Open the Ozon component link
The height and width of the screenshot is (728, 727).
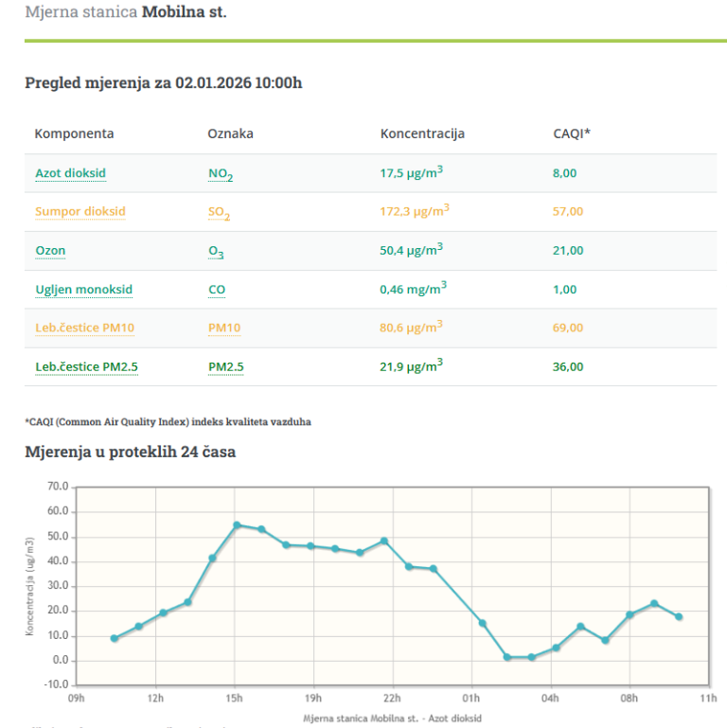point(50,251)
